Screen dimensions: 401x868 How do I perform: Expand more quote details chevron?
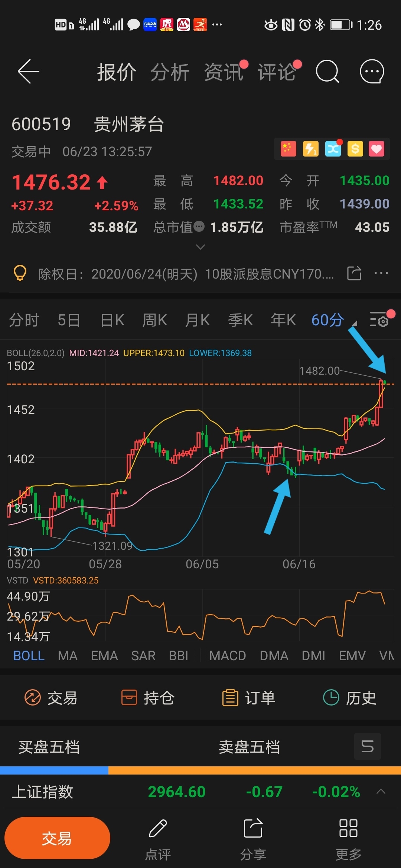coord(200,247)
